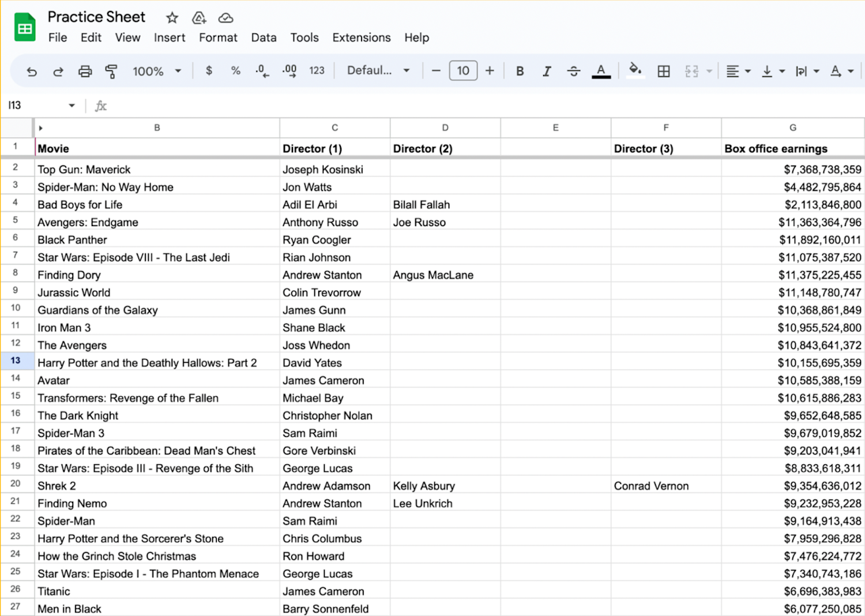865x616 pixels.
Task: Open the View menu
Action: click(127, 37)
